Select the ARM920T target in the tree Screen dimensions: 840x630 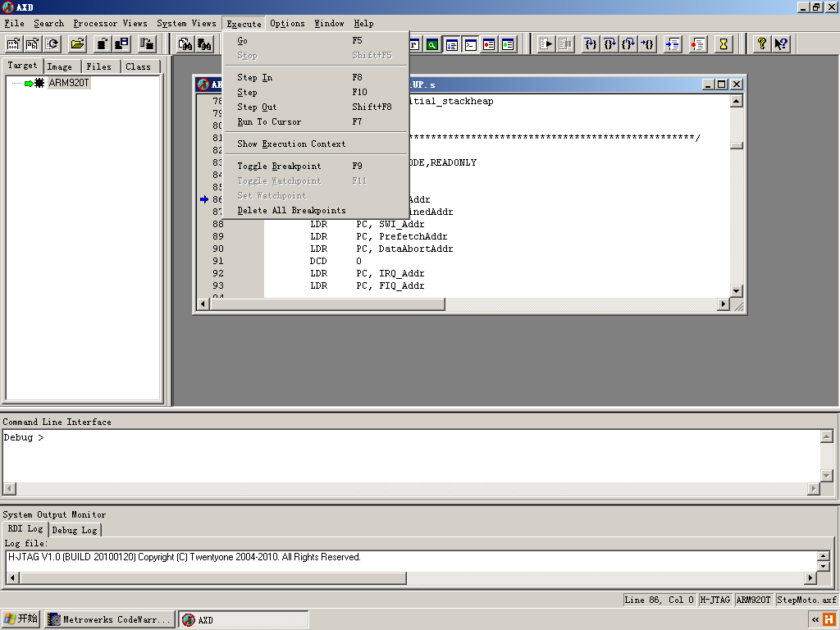coord(69,83)
